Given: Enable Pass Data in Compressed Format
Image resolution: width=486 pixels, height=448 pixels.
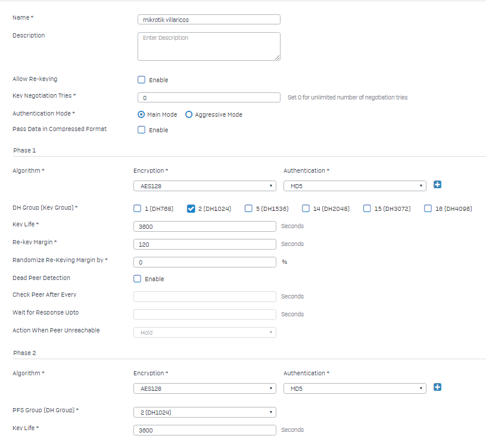Looking at the screenshot, I should pyautogui.click(x=141, y=130).
